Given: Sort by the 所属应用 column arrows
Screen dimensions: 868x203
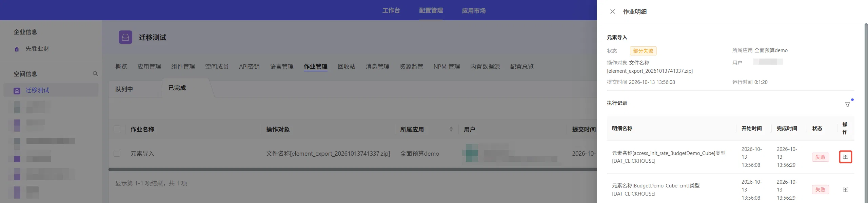Looking at the screenshot, I should tap(451, 129).
